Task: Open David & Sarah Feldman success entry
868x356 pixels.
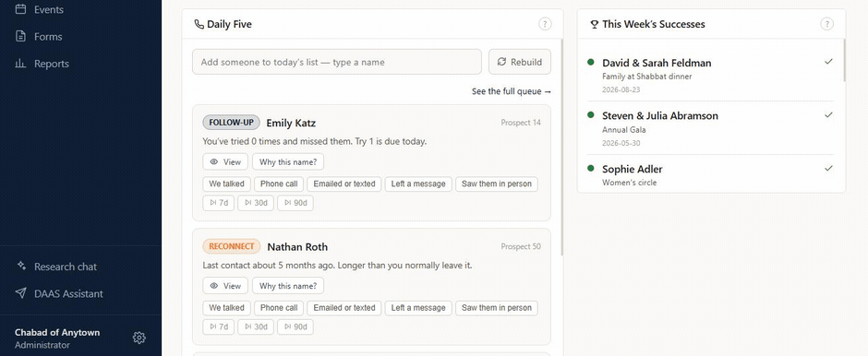Action: (x=710, y=76)
